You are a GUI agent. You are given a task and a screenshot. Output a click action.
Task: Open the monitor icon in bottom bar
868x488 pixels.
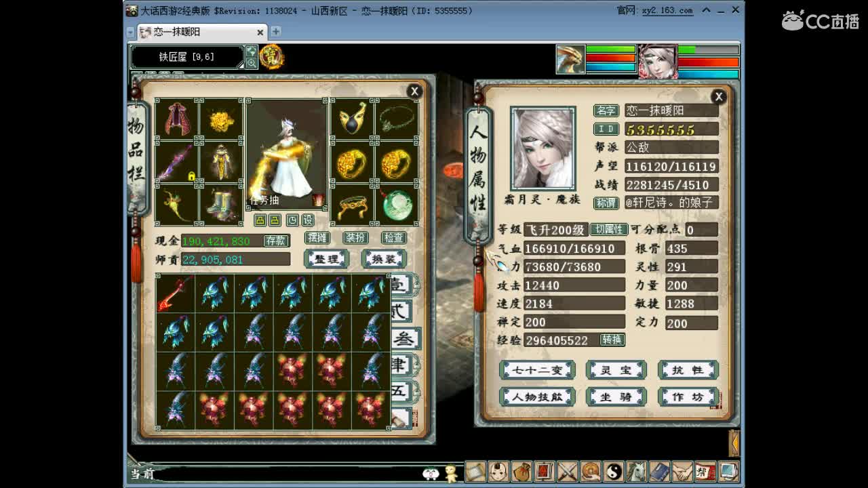728,470
